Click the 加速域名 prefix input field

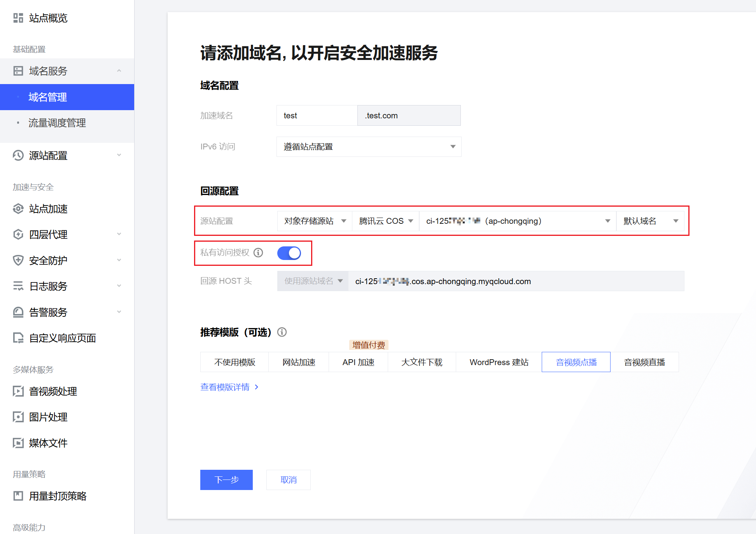click(317, 116)
